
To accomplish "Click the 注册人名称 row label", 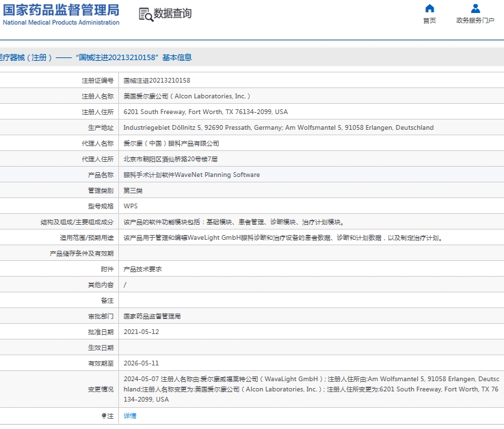I will pyautogui.click(x=98, y=96).
